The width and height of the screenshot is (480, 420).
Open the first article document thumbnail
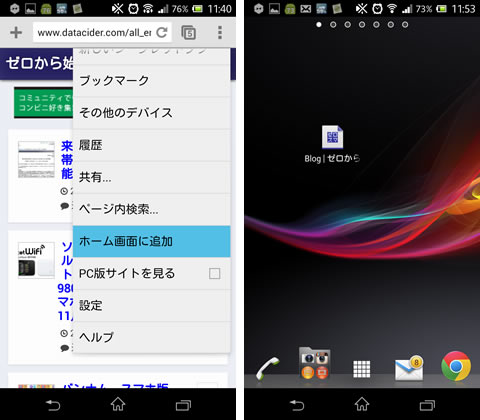click(x=36, y=159)
